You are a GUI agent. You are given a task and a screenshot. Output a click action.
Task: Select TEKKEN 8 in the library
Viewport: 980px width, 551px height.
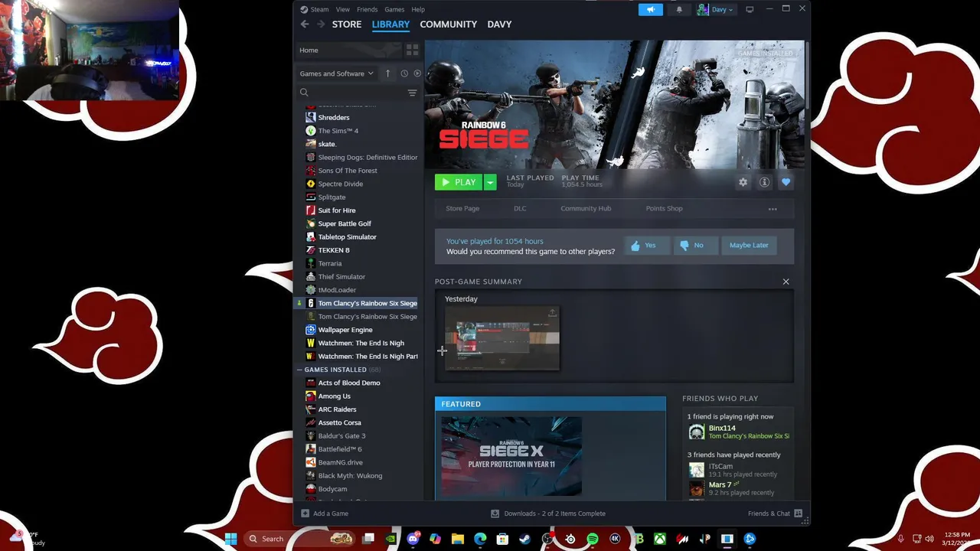pyautogui.click(x=334, y=250)
